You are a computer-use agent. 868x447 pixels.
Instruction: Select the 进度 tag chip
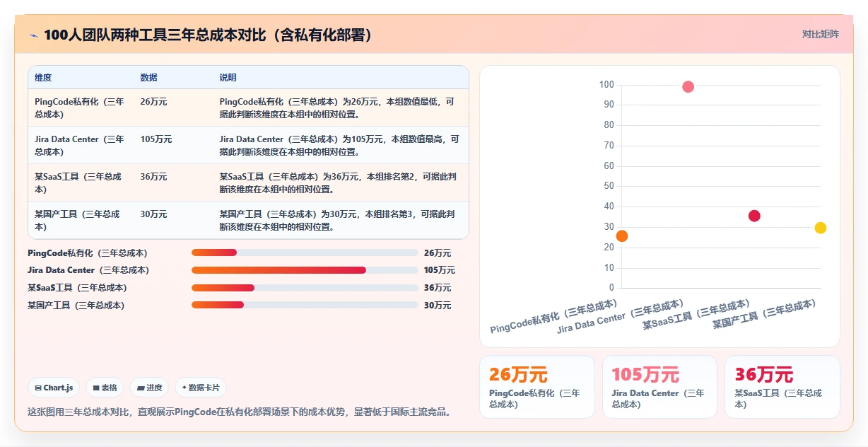[x=149, y=388]
